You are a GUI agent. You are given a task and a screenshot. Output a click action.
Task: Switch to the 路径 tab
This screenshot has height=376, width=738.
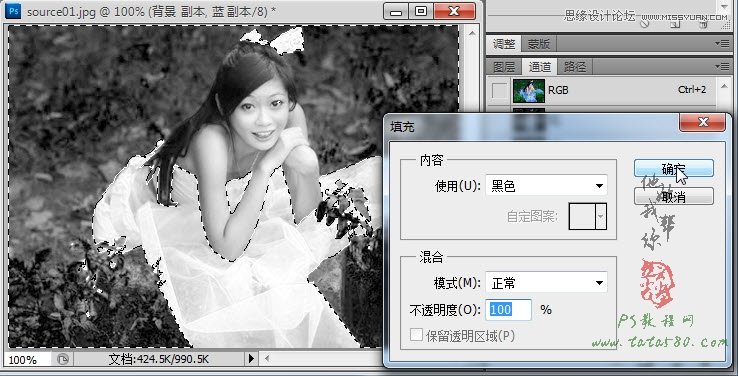575,67
